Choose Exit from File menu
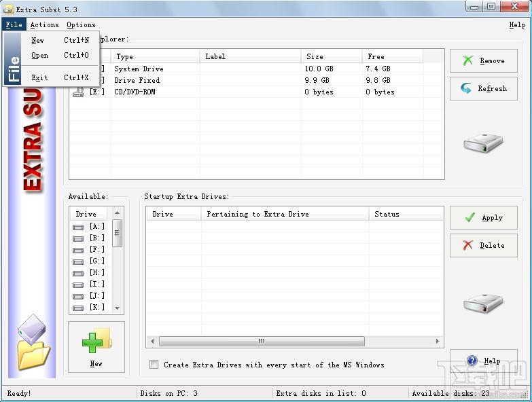This screenshot has height=402, width=532. (x=60, y=77)
